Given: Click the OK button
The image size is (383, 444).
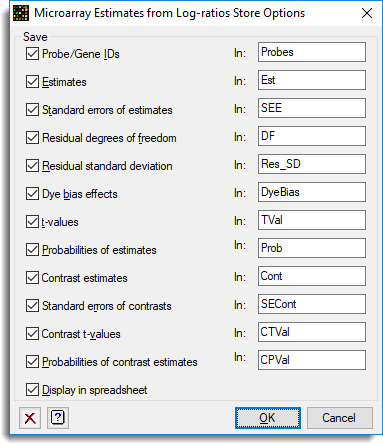Looking at the screenshot, I should (268, 418).
